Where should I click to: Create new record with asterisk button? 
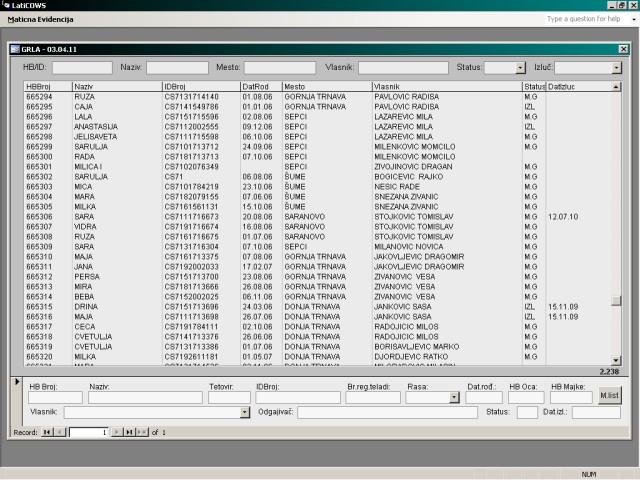(x=142, y=432)
